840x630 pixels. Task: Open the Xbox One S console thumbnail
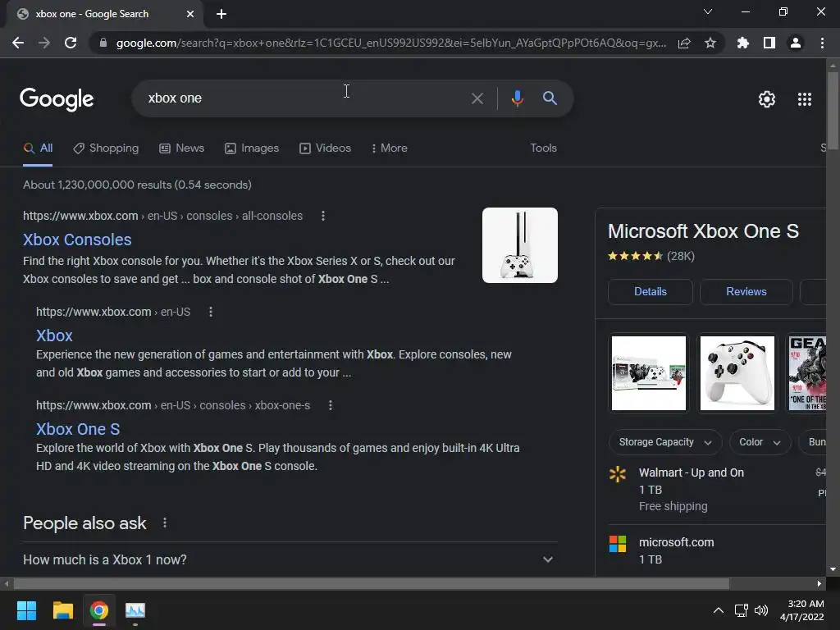[x=519, y=245]
